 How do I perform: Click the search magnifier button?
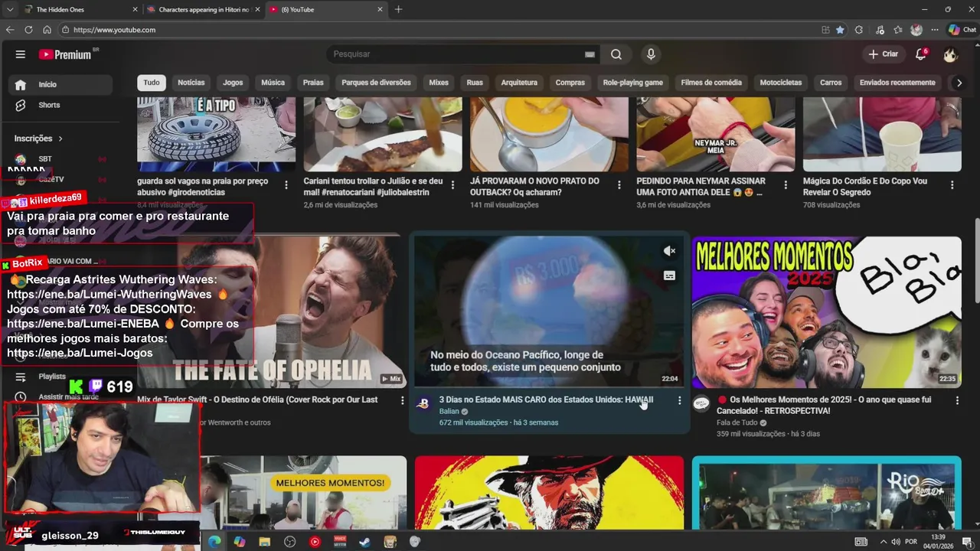pyautogui.click(x=616, y=54)
